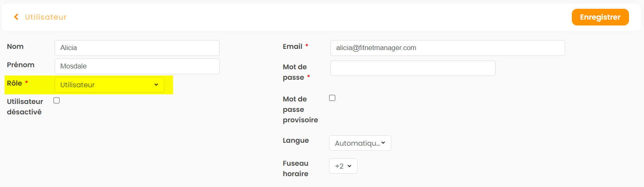Click the Mot de passe provisoire label
Screen dimensions: 644x187
pyautogui.click(x=300, y=109)
